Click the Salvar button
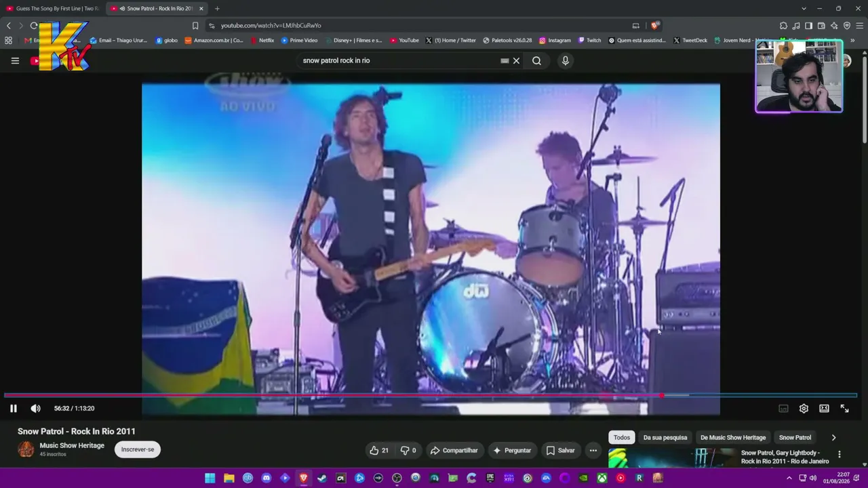Image resolution: width=868 pixels, height=488 pixels. pyautogui.click(x=560, y=450)
